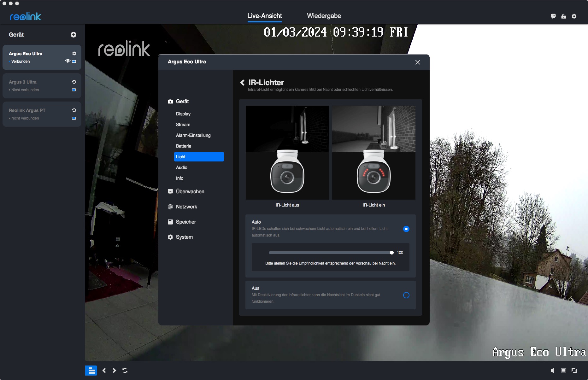Viewport: 588px width, 380px height.
Task: Open app settings gear in top right
Action: tap(574, 16)
